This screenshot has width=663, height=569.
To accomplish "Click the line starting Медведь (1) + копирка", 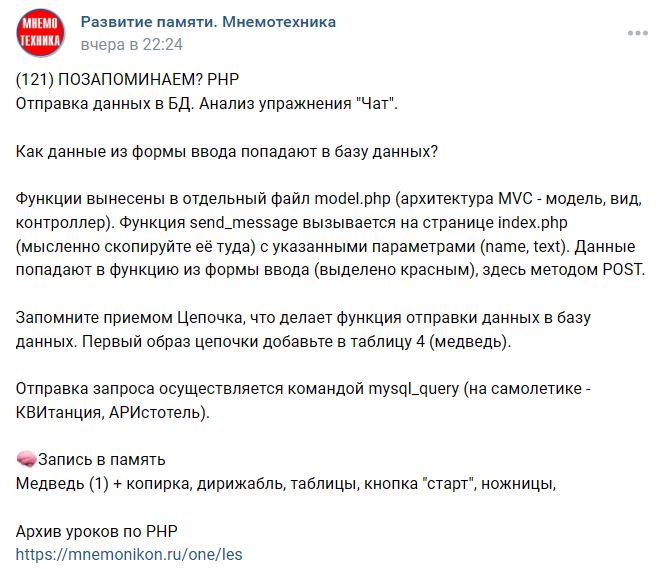I will tap(286, 484).
